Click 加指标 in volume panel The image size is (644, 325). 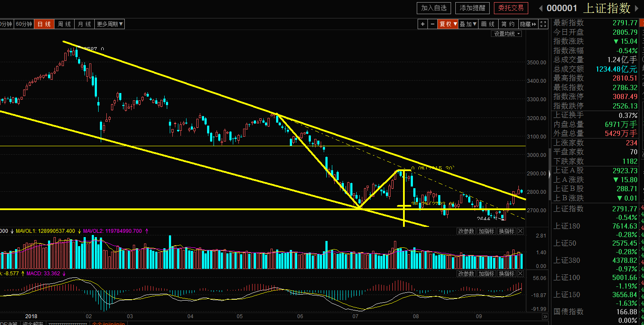click(487, 232)
